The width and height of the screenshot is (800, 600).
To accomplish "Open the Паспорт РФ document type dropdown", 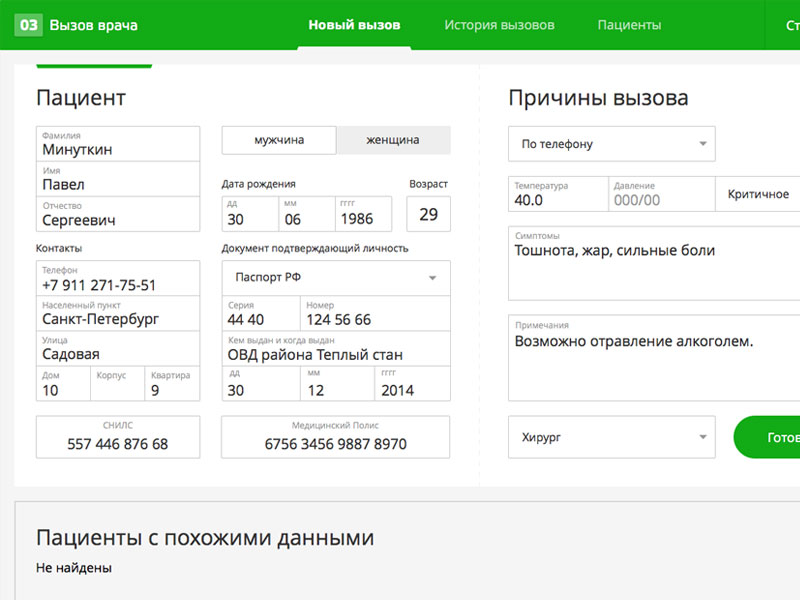I will click(x=335, y=278).
